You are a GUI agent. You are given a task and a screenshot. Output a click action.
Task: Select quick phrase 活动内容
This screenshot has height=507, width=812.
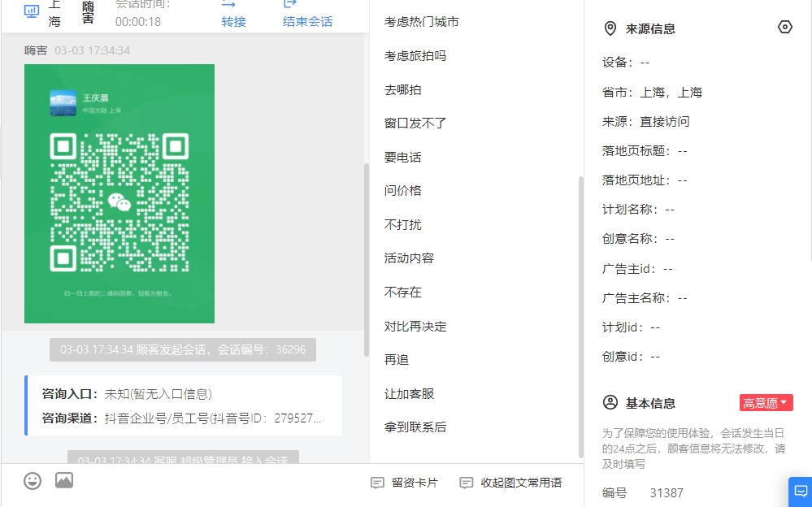pyautogui.click(x=409, y=258)
